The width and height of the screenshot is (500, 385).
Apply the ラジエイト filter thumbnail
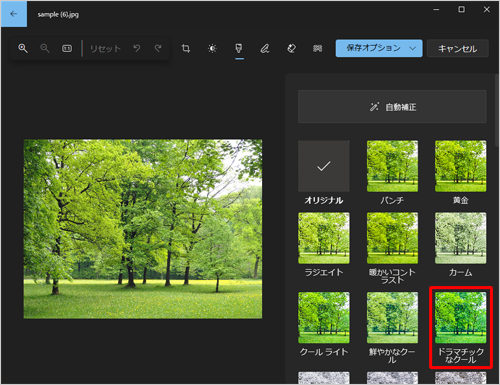click(x=324, y=238)
